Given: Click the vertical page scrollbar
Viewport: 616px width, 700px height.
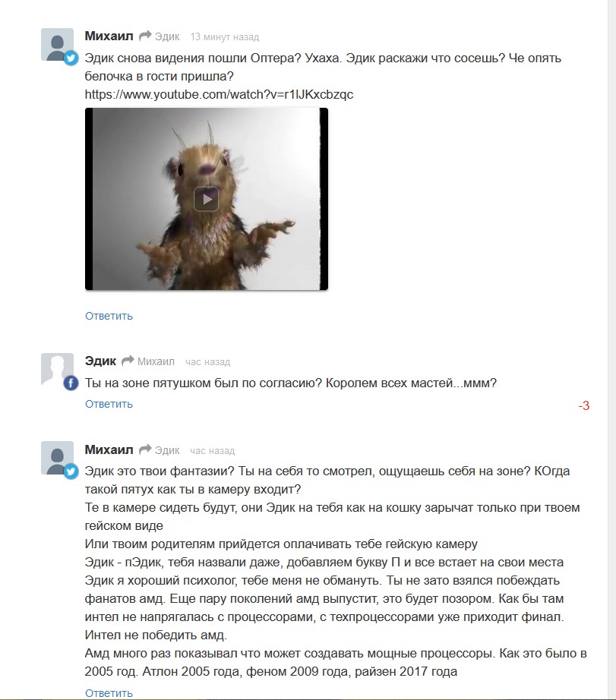Looking at the screenshot, I should coord(612,350).
